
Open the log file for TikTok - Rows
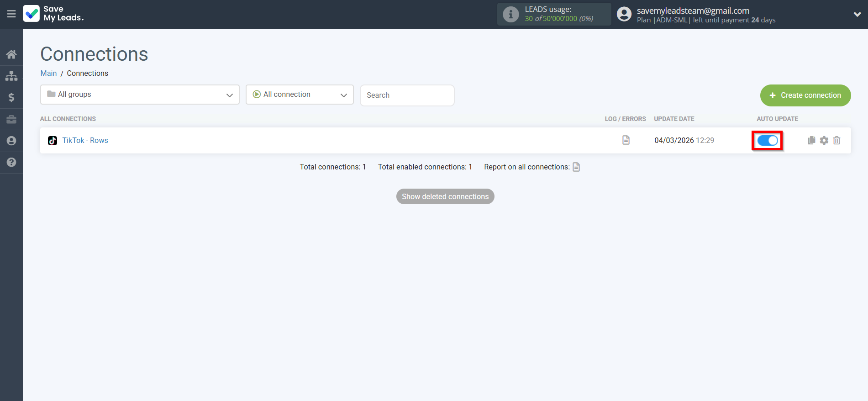[x=626, y=140]
